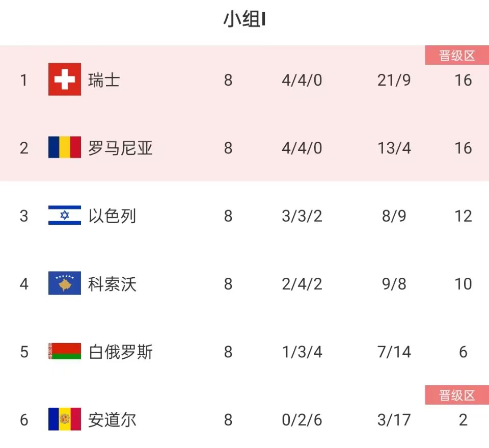489x448 pixels.
Task: Click the Romania flag icon
Action: point(65,147)
